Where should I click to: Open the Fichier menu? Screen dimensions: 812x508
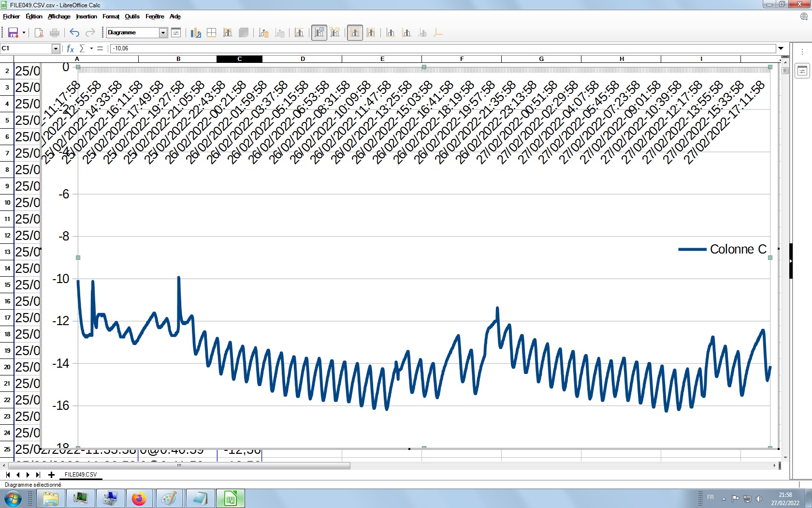click(11, 16)
